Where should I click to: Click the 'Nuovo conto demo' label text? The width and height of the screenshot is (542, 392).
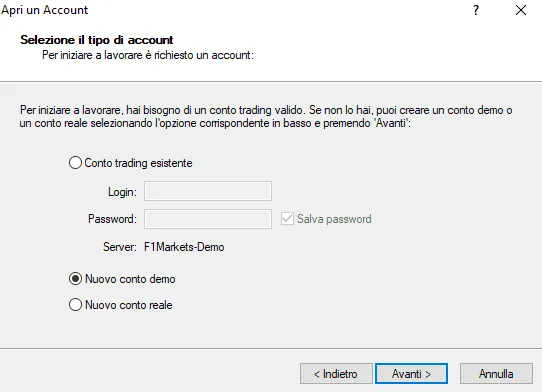point(130,279)
